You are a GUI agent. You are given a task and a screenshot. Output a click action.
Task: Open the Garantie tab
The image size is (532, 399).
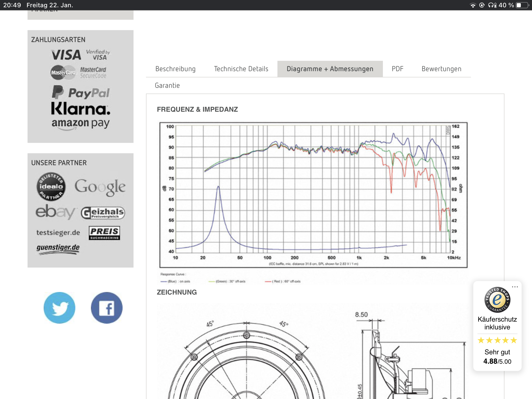point(167,85)
